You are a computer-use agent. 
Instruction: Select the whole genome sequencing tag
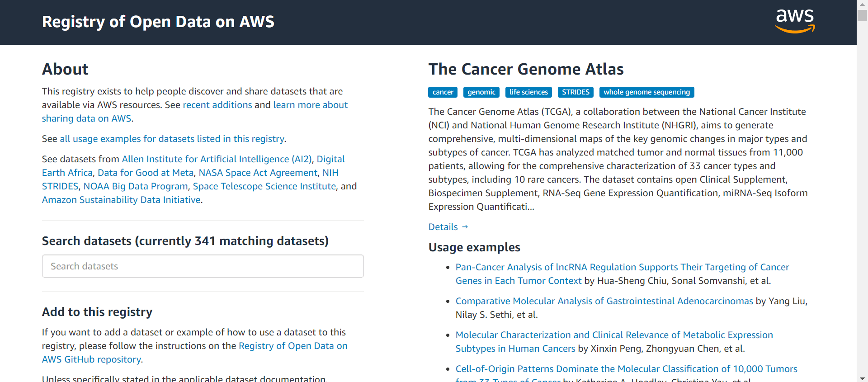click(646, 92)
